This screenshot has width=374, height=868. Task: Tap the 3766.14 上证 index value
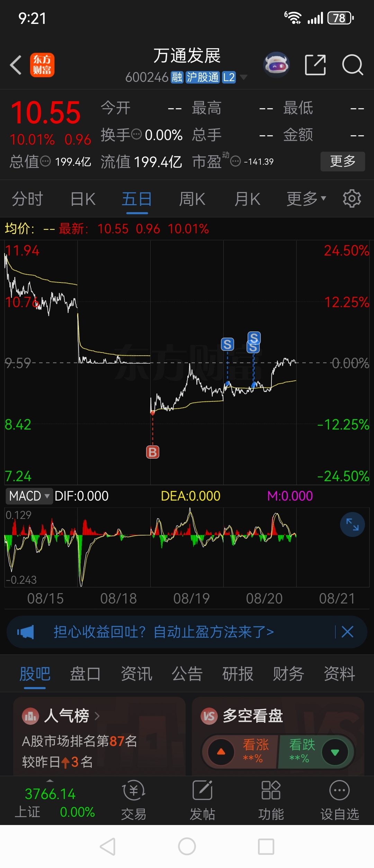click(x=50, y=794)
